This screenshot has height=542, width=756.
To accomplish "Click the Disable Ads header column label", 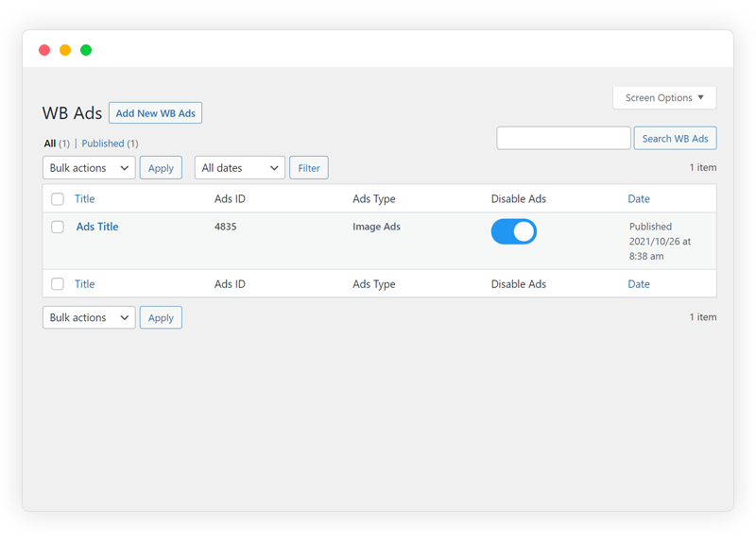I will (518, 199).
